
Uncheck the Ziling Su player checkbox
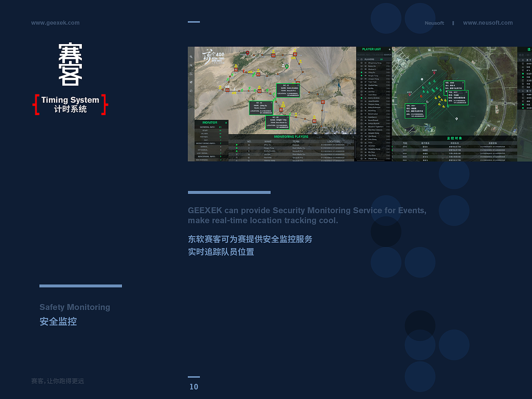[x=362, y=72]
